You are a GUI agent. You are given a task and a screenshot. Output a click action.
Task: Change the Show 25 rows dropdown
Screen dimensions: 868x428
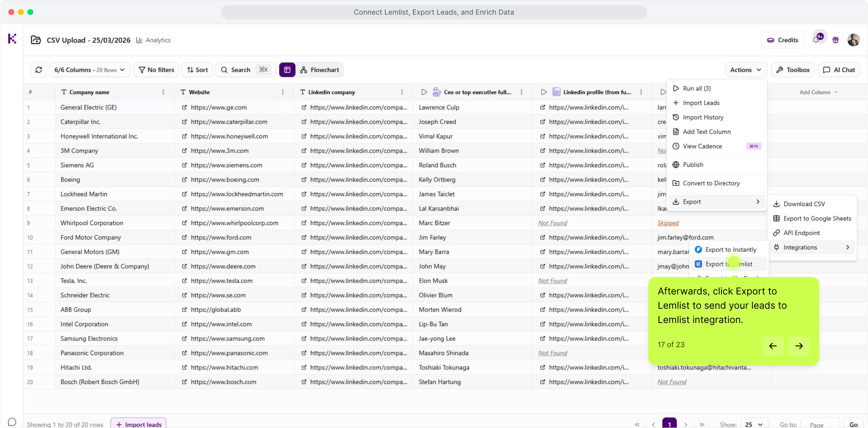[x=754, y=424]
